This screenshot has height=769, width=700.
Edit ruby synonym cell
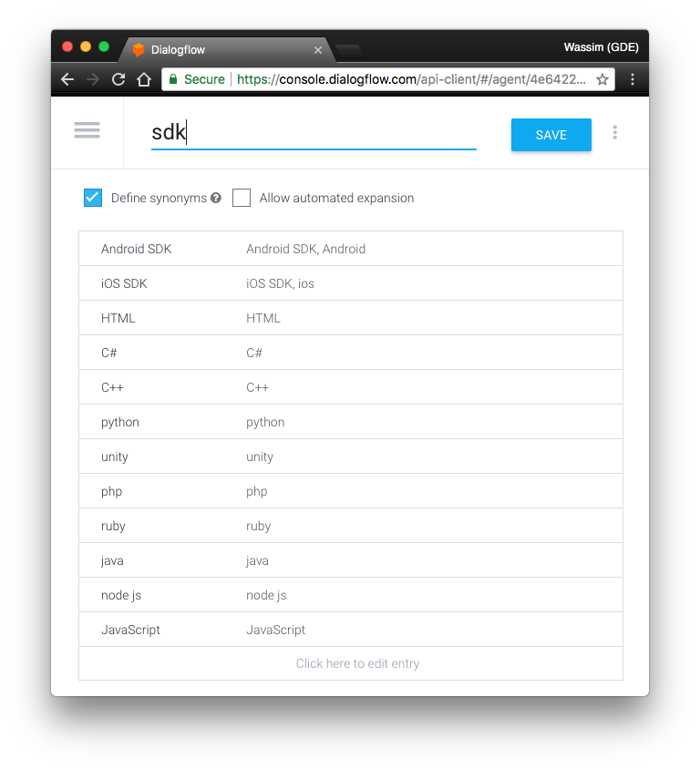[259, 527]
